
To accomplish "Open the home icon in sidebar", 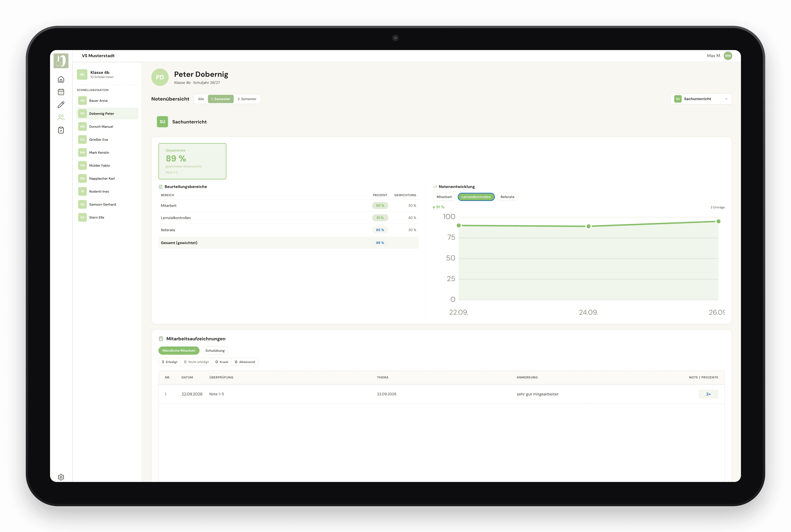I will [61, 79].
